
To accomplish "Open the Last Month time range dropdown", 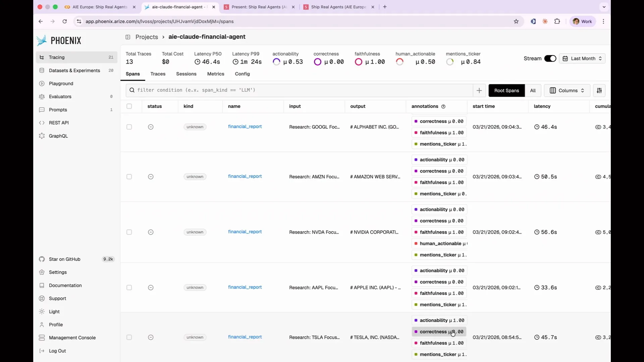I will pos(582,59).
